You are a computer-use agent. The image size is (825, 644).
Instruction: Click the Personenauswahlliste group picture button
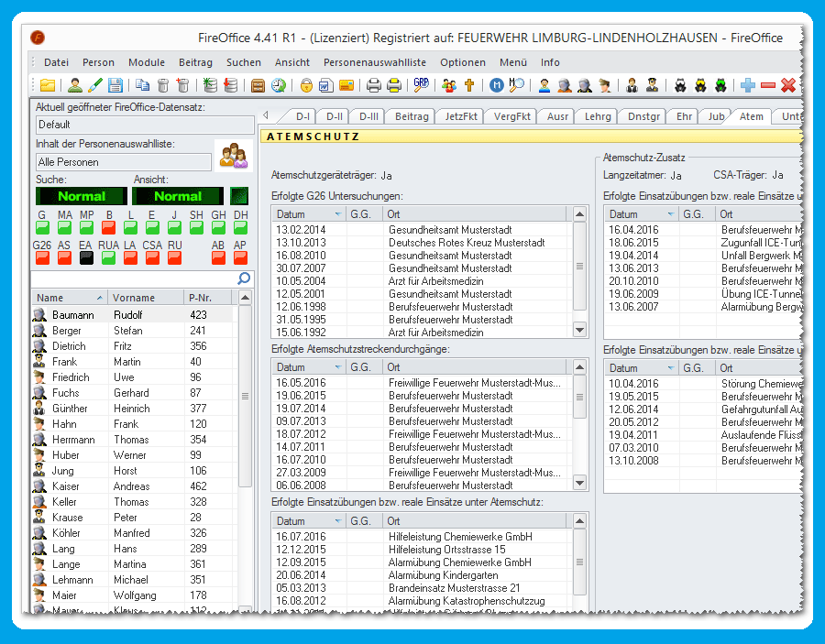[233, 156]
